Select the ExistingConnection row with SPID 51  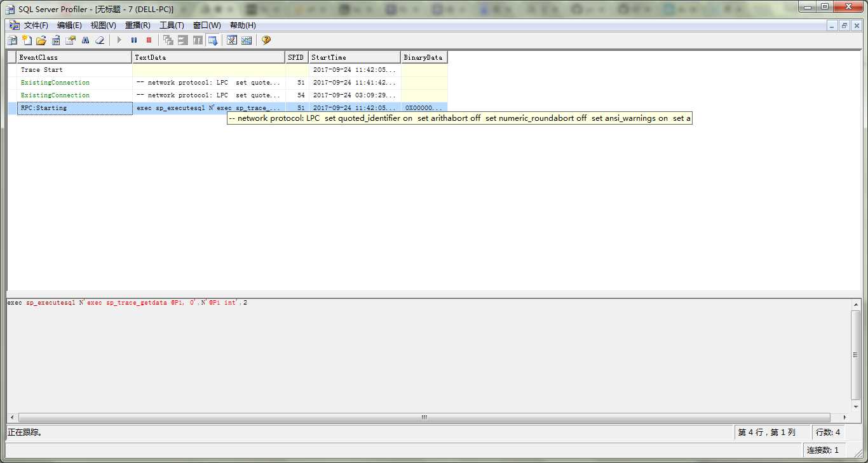[227, 83]
